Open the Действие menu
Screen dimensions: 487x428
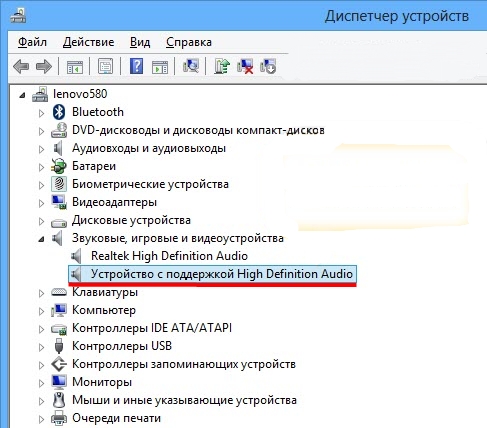[x=88, y=42]
